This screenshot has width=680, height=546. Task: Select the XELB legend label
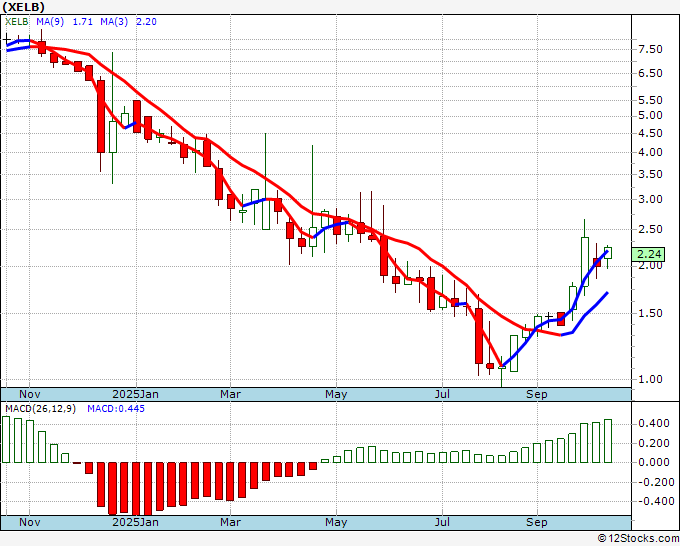(x=16, y=22)
